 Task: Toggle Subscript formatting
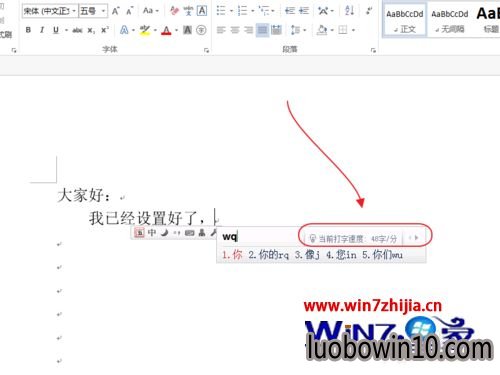coord(91,30)
